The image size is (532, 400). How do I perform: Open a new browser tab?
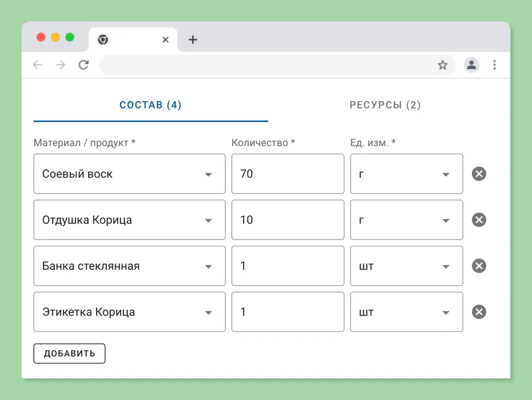coord(193,39)
